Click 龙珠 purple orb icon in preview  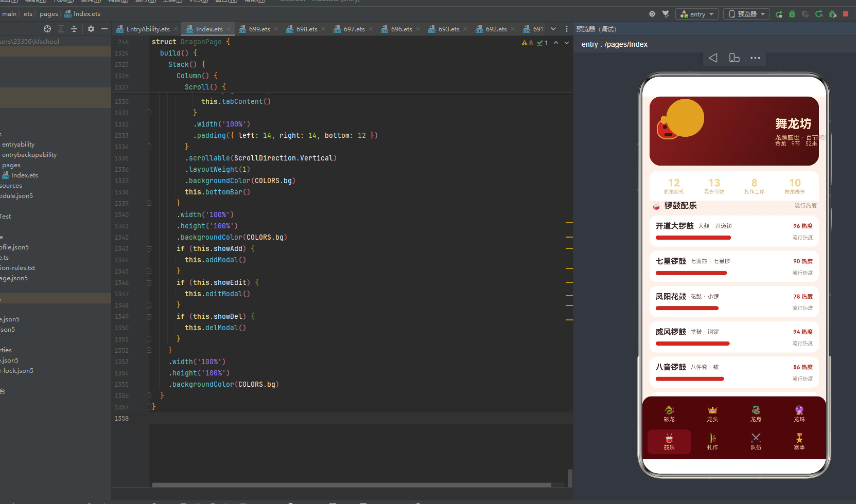click(799, 410)
